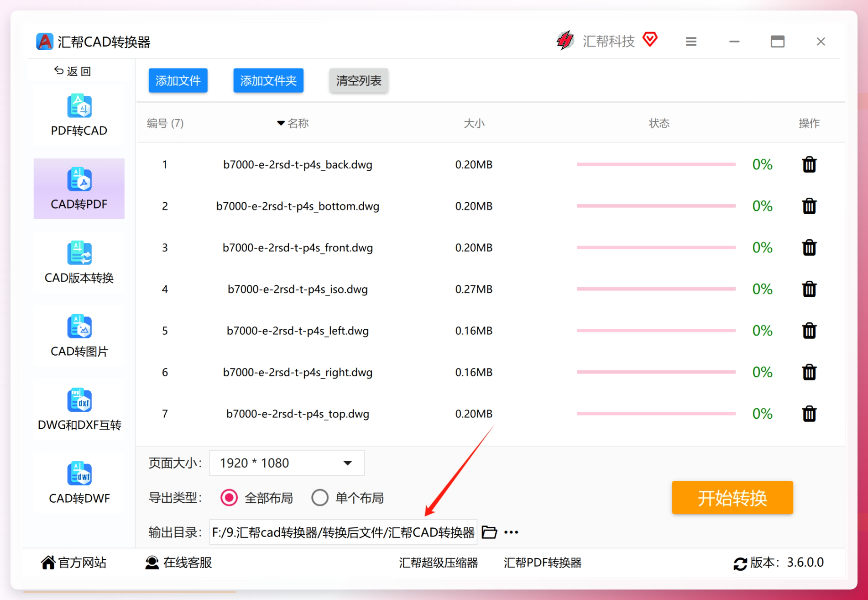Click the 输出目录 path input field

[343, 532]
